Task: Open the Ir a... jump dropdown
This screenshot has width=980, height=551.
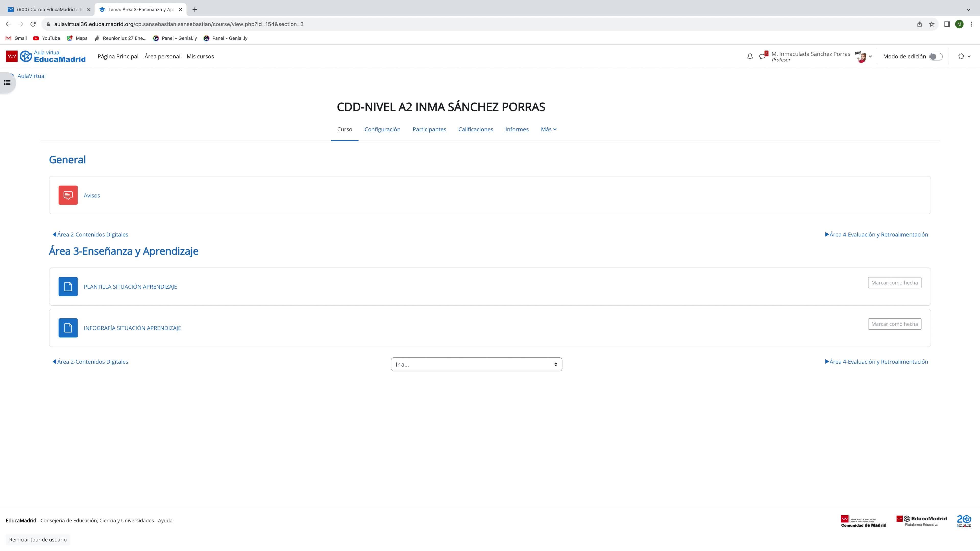Action: tap(476, 364)
